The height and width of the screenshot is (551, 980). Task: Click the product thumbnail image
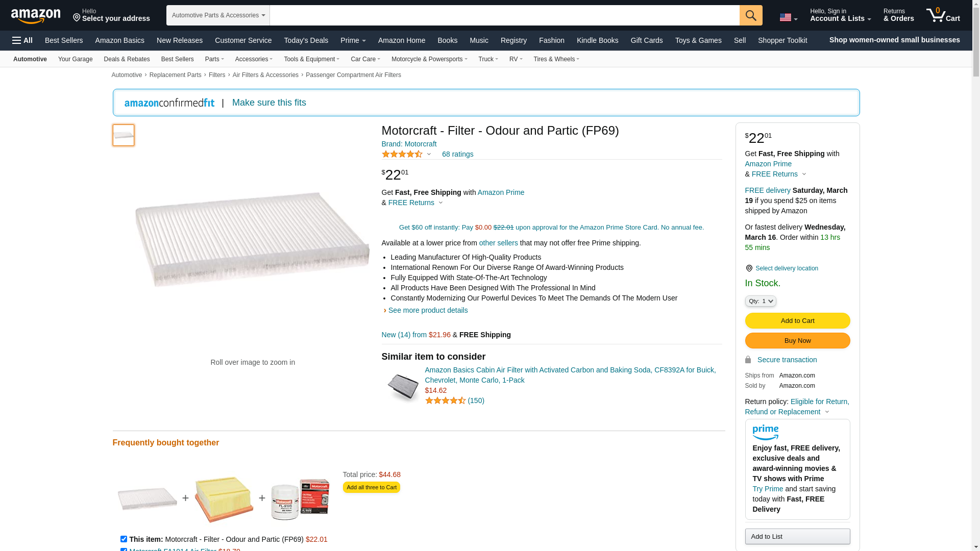click(124, 135)
